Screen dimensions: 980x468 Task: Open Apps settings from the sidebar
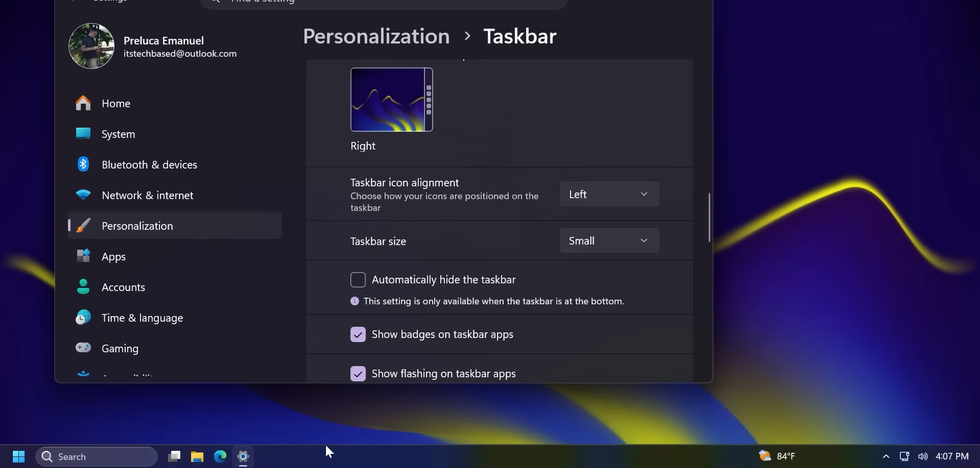pyautogui.click(x=175, y=257)
